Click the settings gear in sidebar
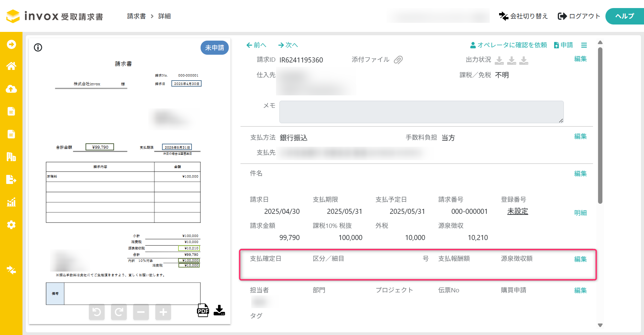The height and width of the screenshot is (335, 644). (11, 225)
